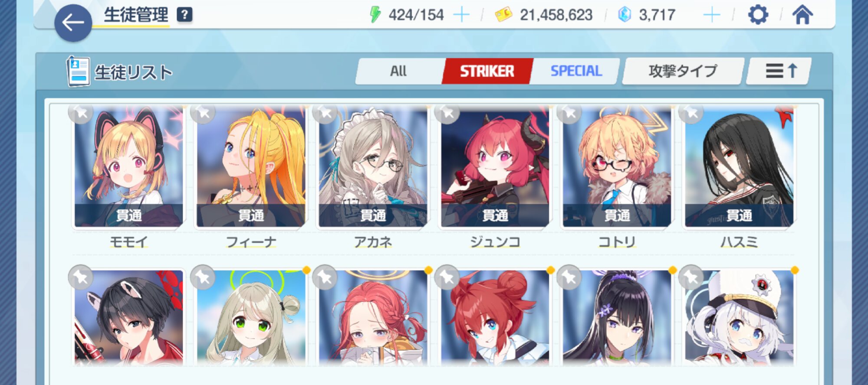The image size is (868, 385).
Task: Toggle the pin on モモイ portrait
Action: pyautogui.click(x=81, y=113)
